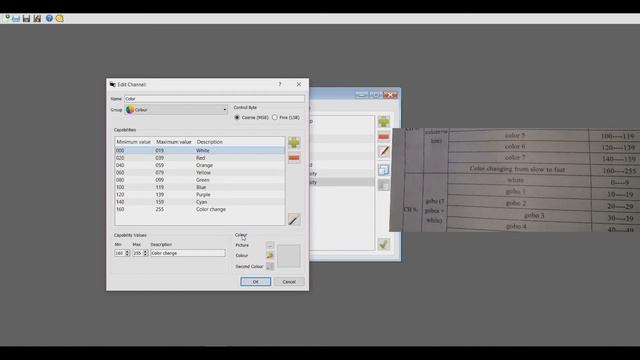Open the blue Help icon in toolbar

click(49, 18)
